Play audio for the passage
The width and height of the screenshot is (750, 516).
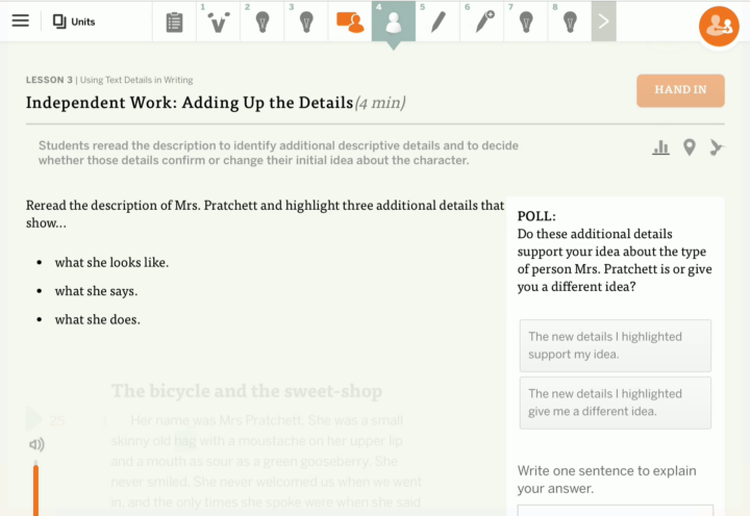point(33,418)
